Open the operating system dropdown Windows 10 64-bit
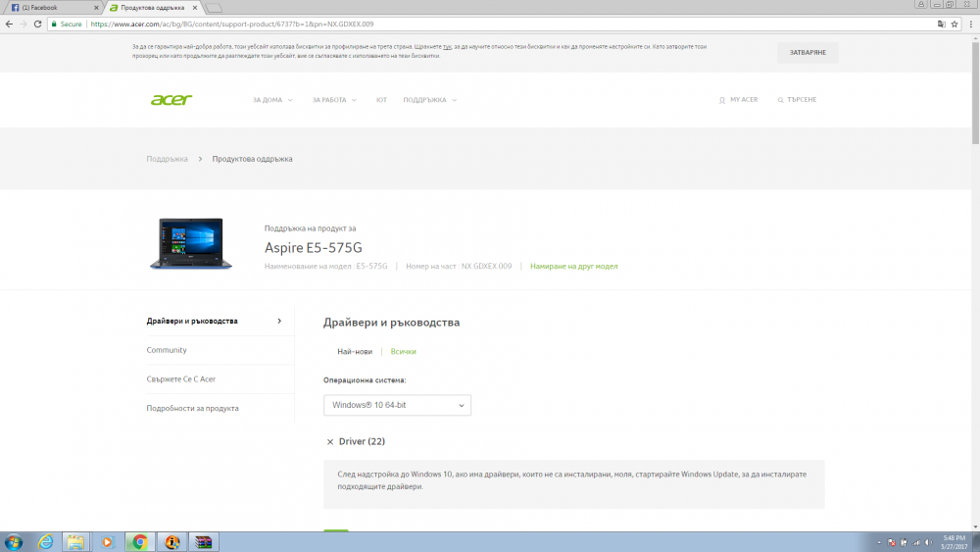980x552 pixels. click(x=397, y=405)
